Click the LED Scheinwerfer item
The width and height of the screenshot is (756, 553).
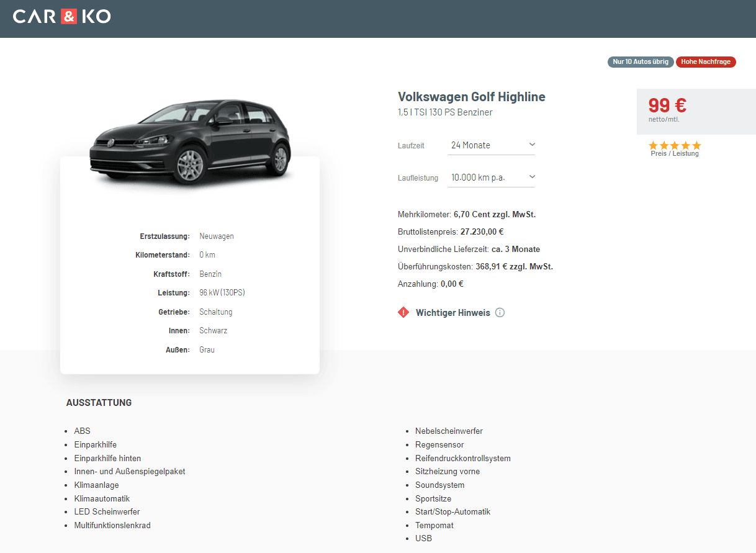(107, 512)
